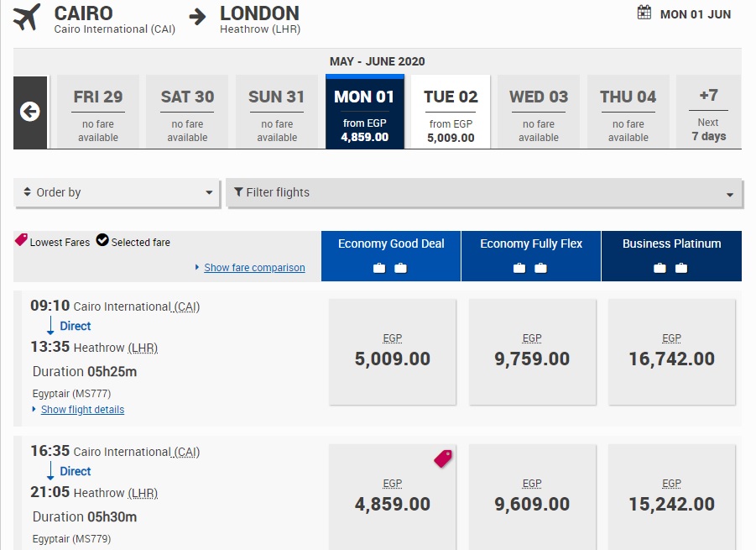Click Economy Fully Flex baggage icons
Viewport: 756px width, 550px height.
(x=530, y=269)
